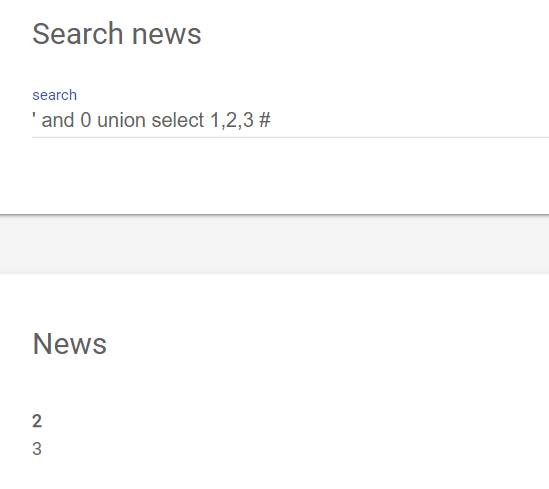Click the word "news" in the top heading
This screenshot has width=549, height=489.
coord(167,36)
